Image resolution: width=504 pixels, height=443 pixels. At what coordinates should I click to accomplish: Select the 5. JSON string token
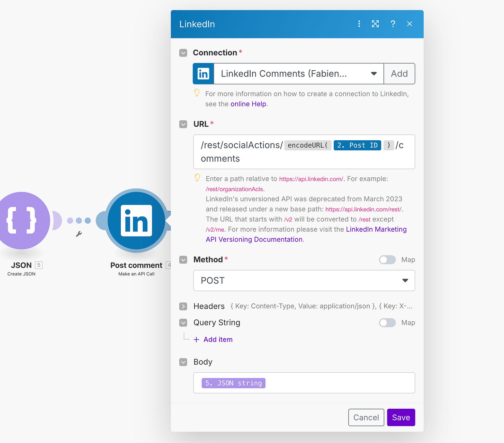[x=234, y=383]
